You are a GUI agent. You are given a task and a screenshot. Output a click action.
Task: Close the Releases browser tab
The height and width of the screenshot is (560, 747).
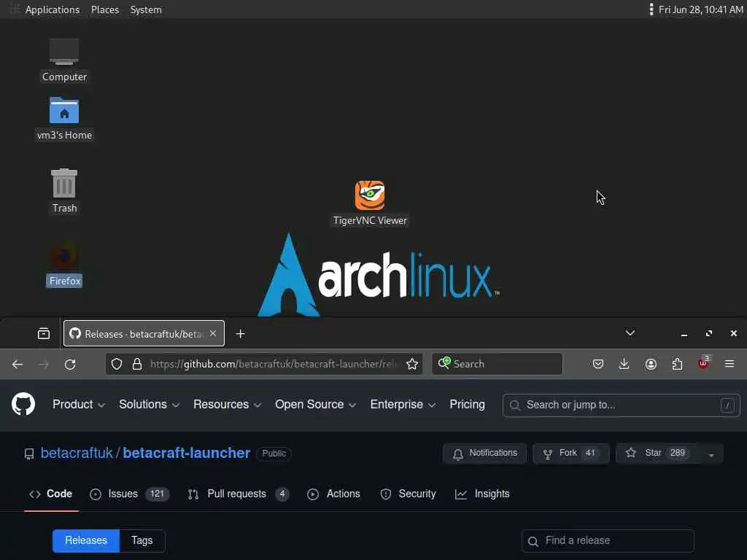(x=213, y=333)
